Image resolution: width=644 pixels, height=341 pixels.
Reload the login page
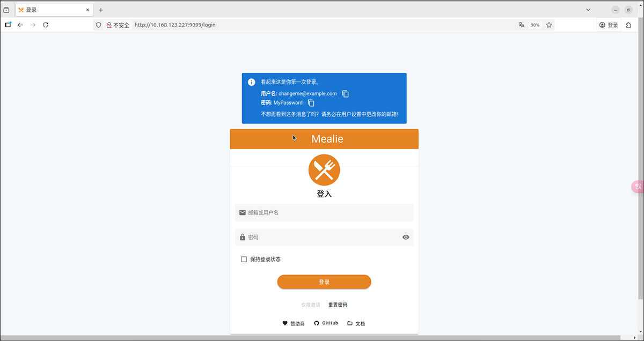(x=46, y=25)
